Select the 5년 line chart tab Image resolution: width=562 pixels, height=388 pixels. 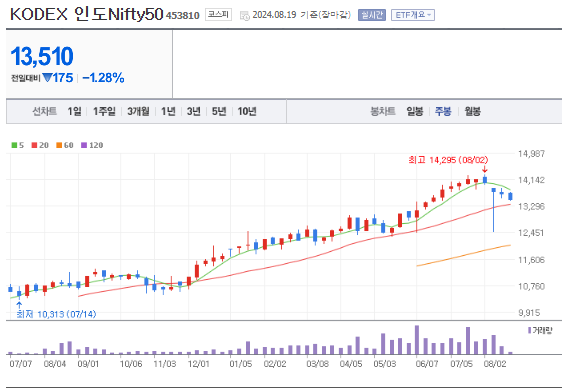219,111
